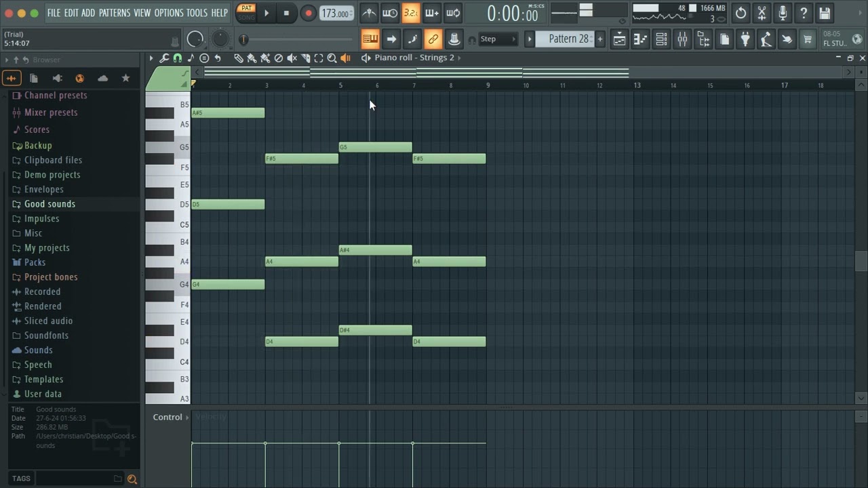868x488 pixels.
Task: Toggle the metronome
Action: (369, 13)
